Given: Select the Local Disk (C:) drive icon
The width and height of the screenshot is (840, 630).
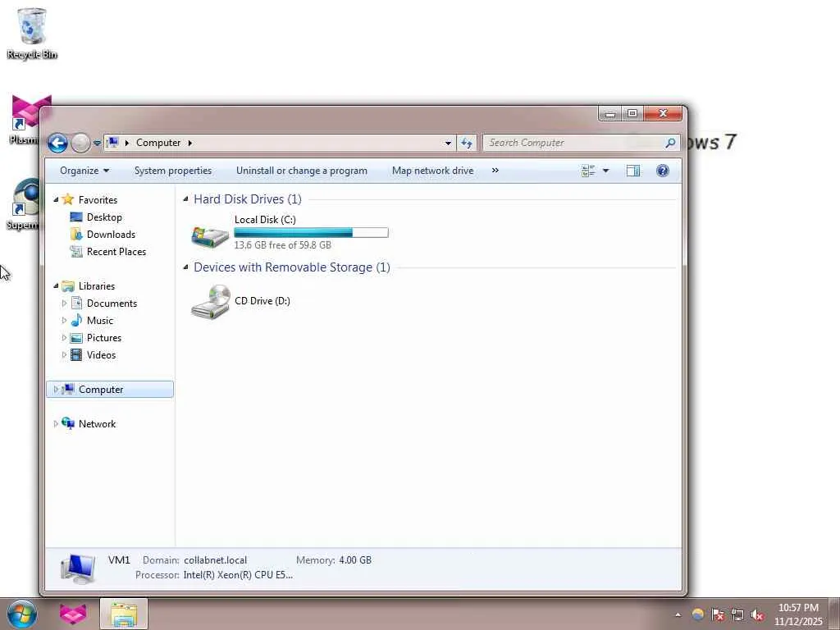Looking at the screenshot, I should pos(210,235).
